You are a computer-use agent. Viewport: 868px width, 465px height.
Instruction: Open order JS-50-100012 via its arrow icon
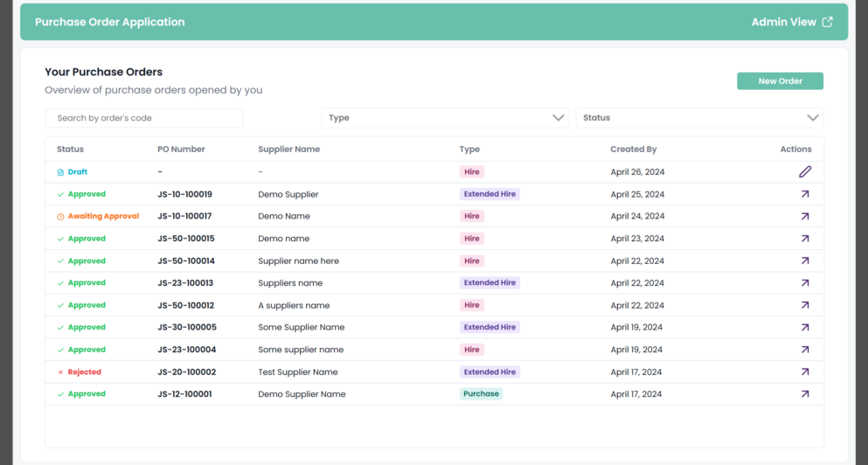click(x=805, y=305)
